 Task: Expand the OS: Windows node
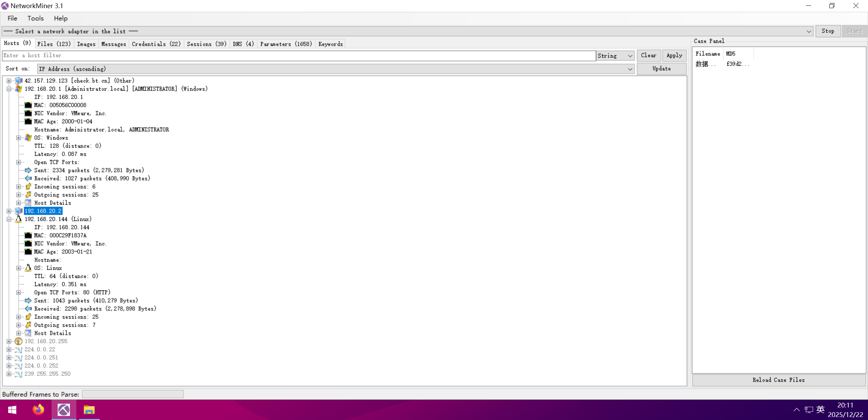[19, 138]
